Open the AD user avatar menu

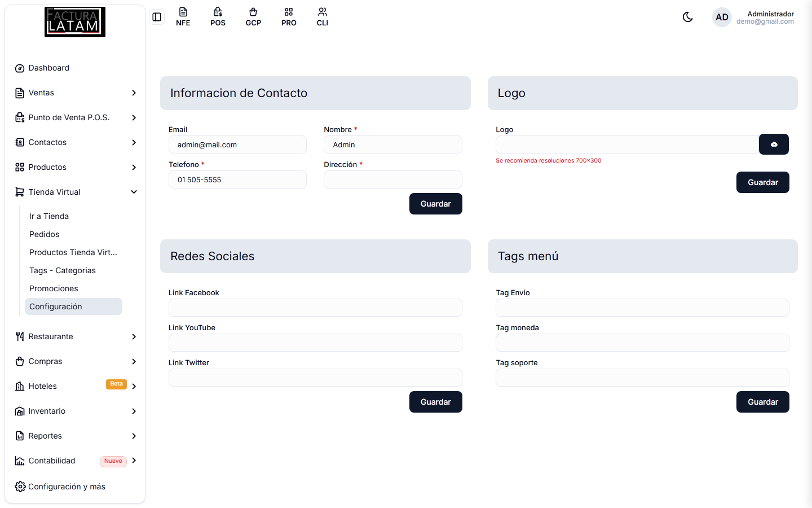[722, 17]
